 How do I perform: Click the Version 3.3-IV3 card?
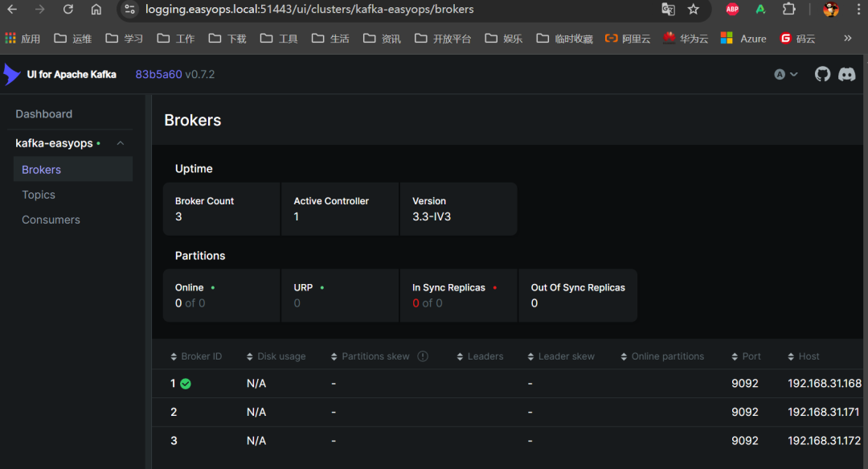coord(458,209)
